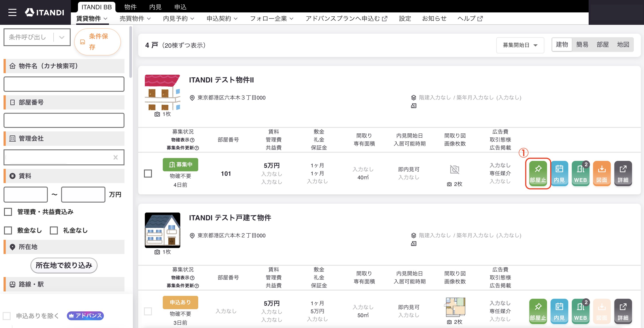The width and height of the screenshot is (644, 328).
Task: Open 条件呼び出し dropdown
Action: point(37,37)
